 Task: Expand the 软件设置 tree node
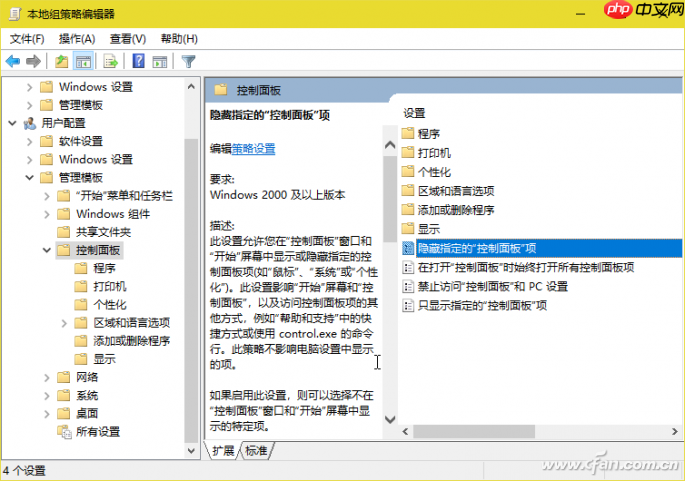pyautogui.click(x=29, y=142)
